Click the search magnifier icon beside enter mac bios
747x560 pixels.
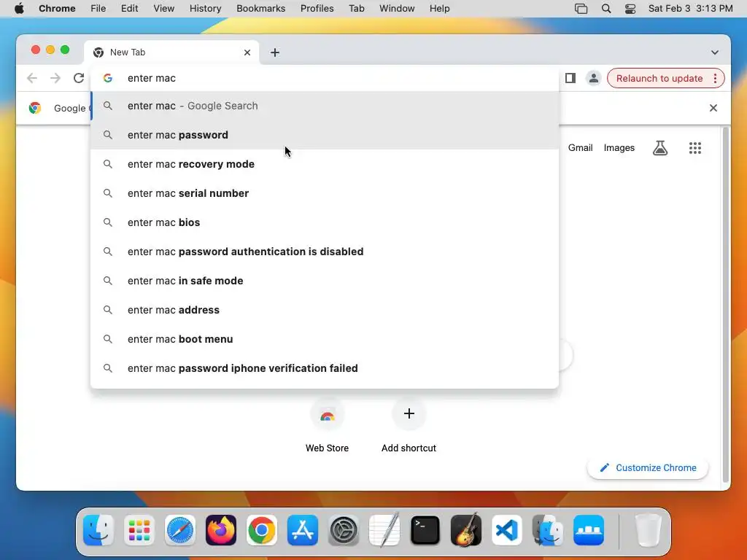pos(108,222)
